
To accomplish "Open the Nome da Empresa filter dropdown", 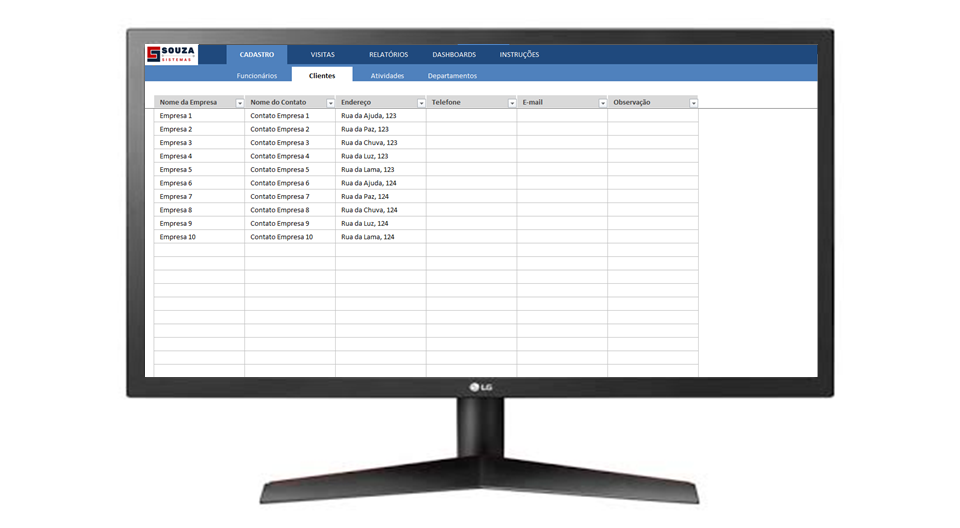I will coord(239,103).
